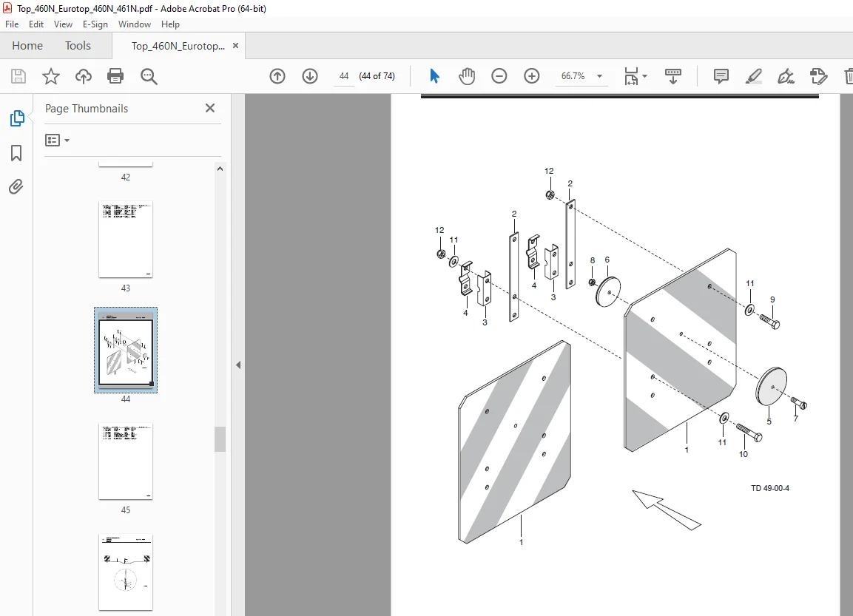Select page 46 diagram thumbnail
The height and width of the screenshot is (616, 853).
pos(126,572)
